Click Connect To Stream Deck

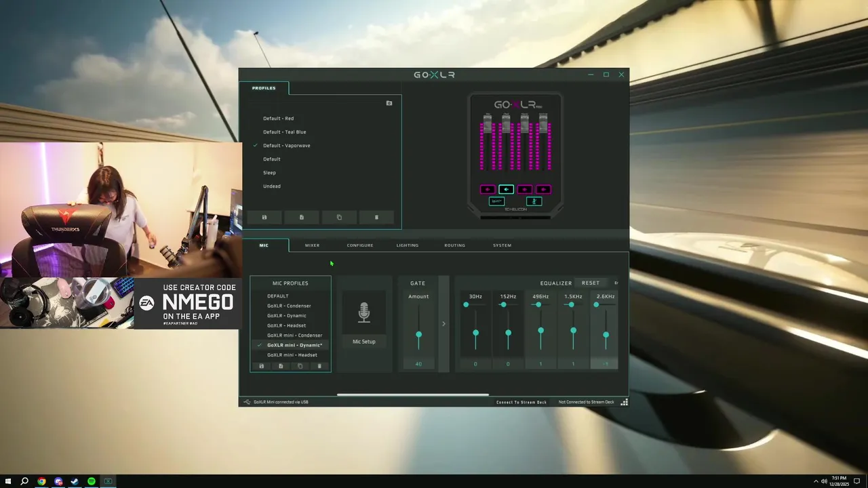[x=521, y=402]
